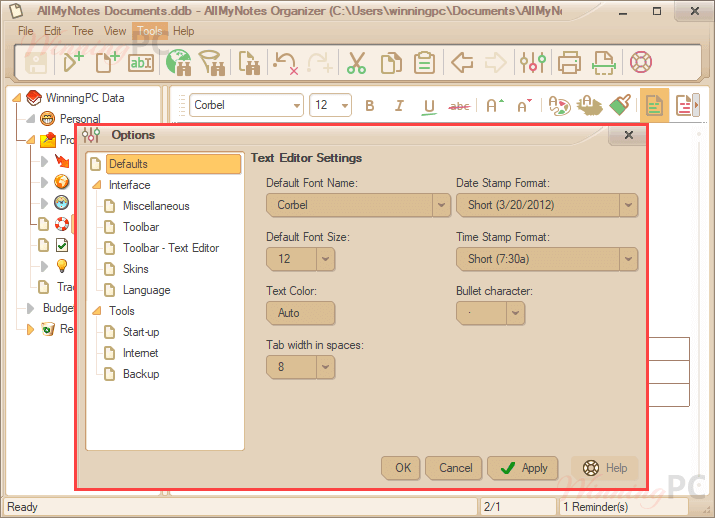This screenshot has width=715, height=518.
Task: Decrease font size with A-down icon
Action: [x=524, y=106]
